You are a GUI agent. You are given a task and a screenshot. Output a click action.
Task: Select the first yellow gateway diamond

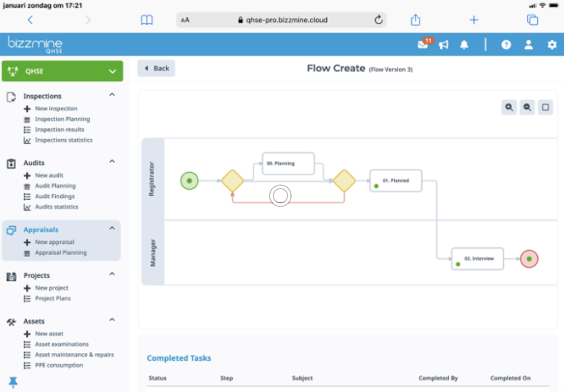point(233,181)
